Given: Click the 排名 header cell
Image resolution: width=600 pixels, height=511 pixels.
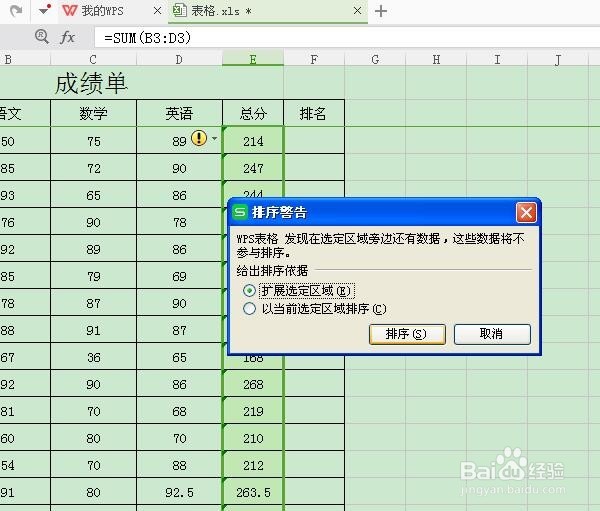Looking at the screenshot, I should tap(314, 114).
